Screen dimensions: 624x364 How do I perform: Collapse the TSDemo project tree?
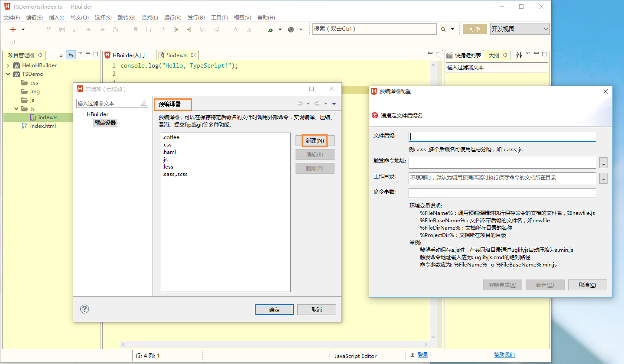coord(8,74)
